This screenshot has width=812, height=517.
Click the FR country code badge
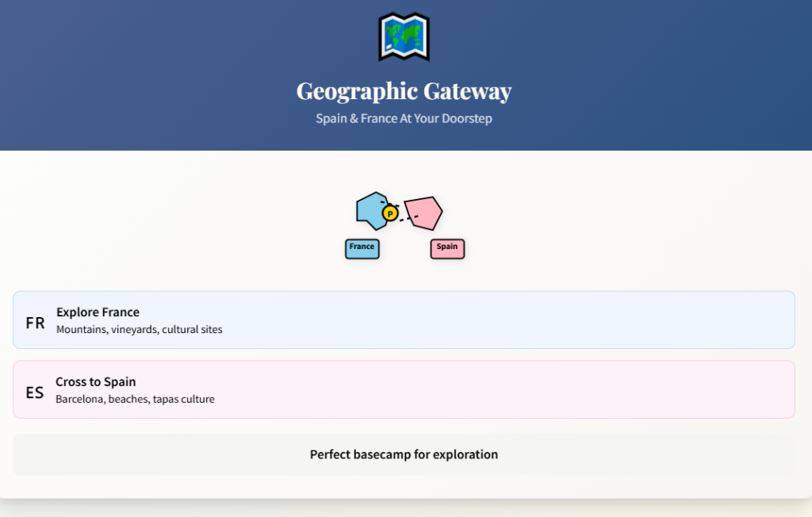(35, 323)
